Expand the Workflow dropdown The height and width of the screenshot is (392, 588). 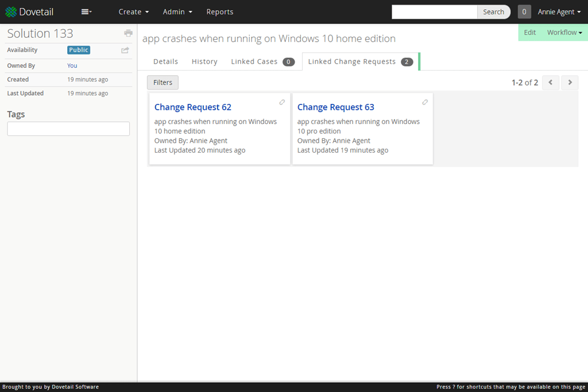tap(564, 33)
